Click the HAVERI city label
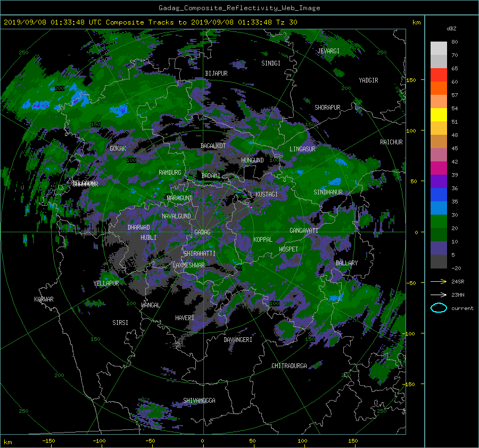The width and height of the screenshot is (479, 448). [x=185, y=319]
